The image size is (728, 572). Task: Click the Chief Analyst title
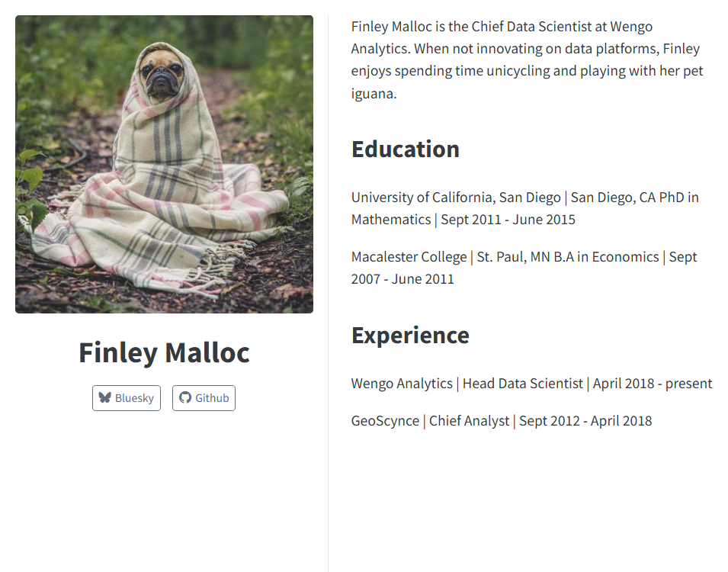[x=470, y=420]
